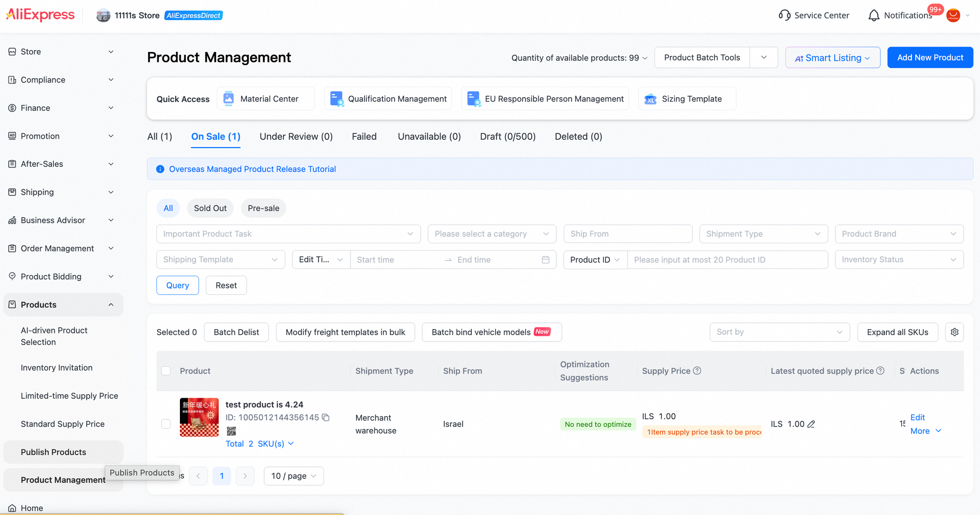The image size is (980, 515).
Task: Open the Shipment Type dropdown
Action: tap(764, 234)
